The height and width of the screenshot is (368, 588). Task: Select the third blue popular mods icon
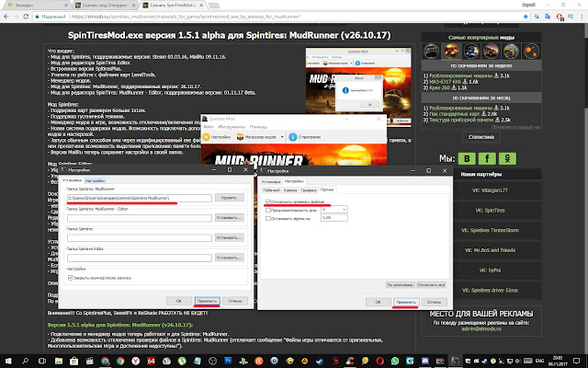coord(471,52)
